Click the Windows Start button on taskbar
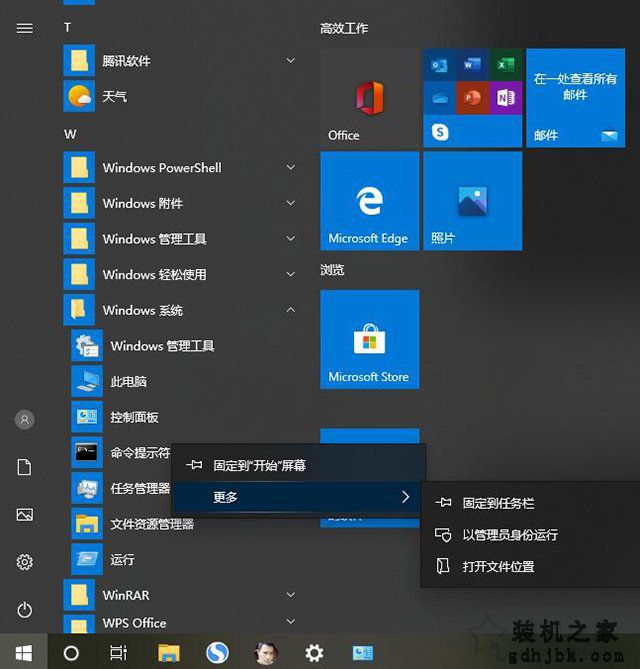This screenshot has height=669, width=640. (23, 653)
